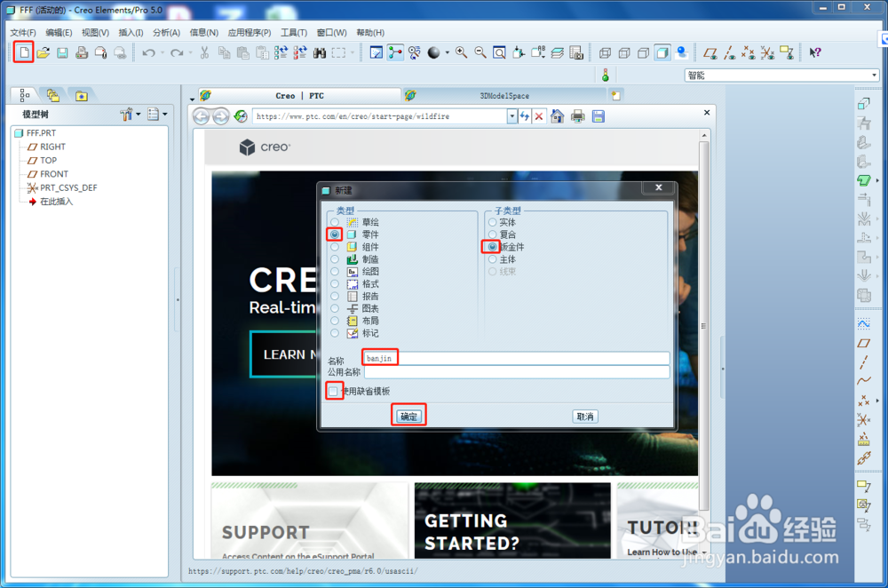
Task: Open the 文件(F) menu
Action: click(x=23, y=32)
